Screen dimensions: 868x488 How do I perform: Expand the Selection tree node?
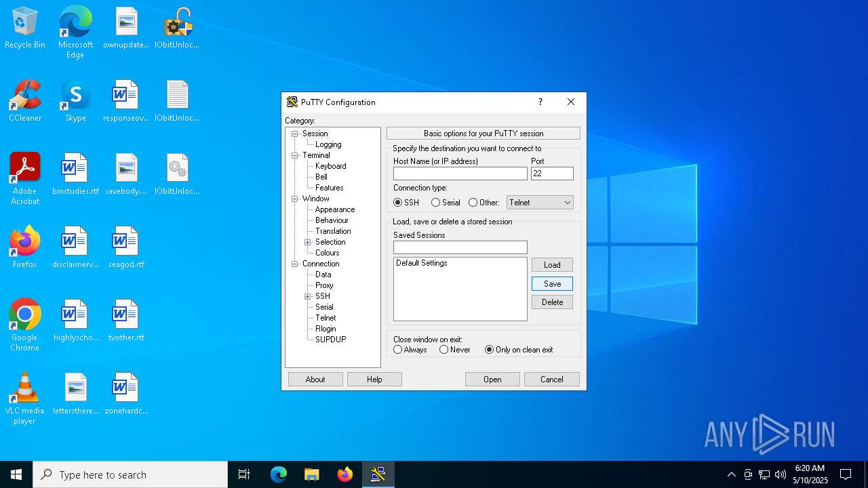coord(308,242)
